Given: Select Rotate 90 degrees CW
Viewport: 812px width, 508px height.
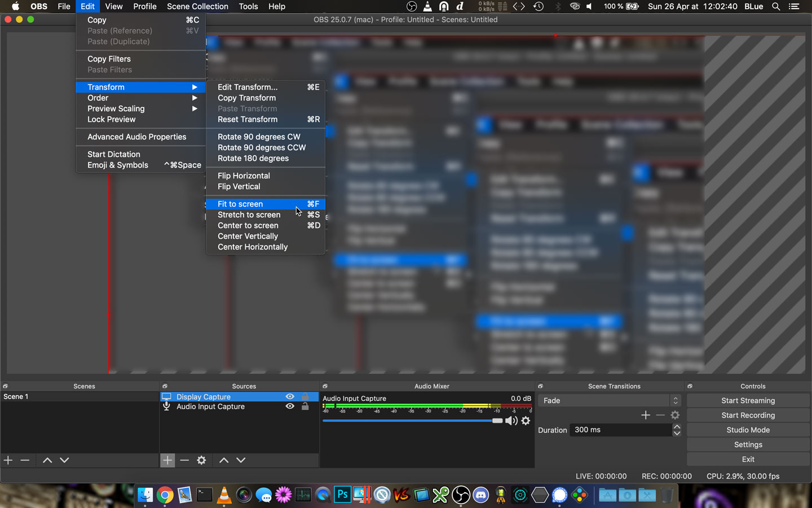Looking at the screenshot, I should pos(266,137).
